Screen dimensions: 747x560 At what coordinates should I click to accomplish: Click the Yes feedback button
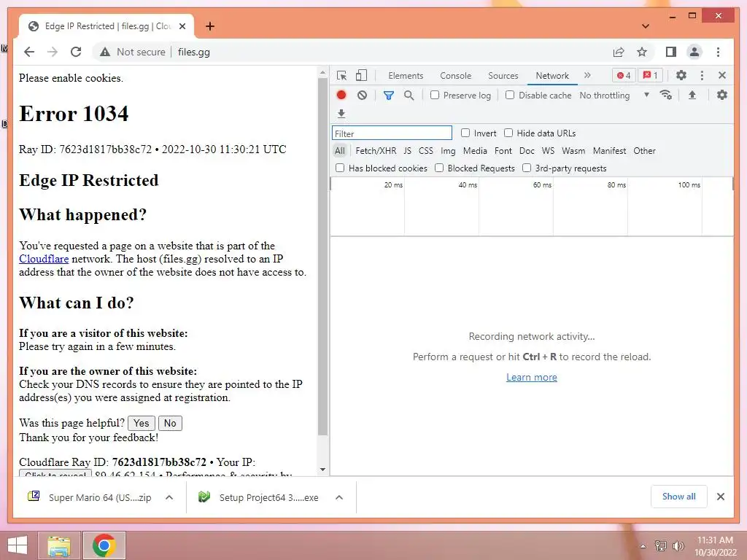click(142, 423)
